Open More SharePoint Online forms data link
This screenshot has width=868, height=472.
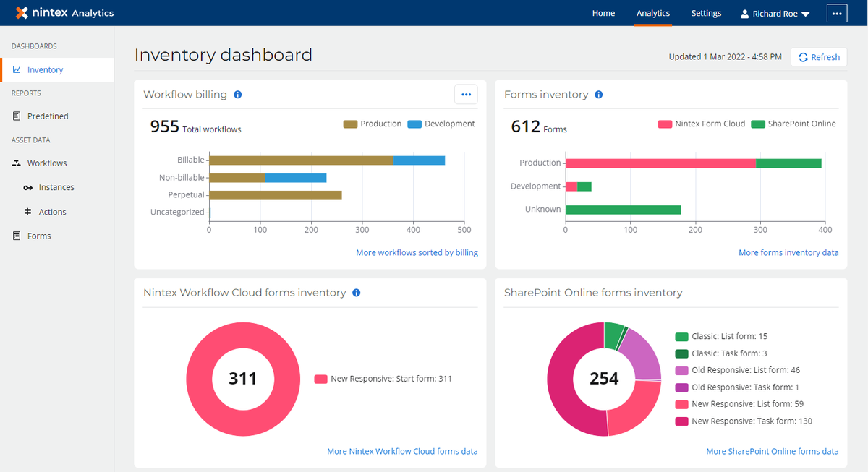point(773,451)
